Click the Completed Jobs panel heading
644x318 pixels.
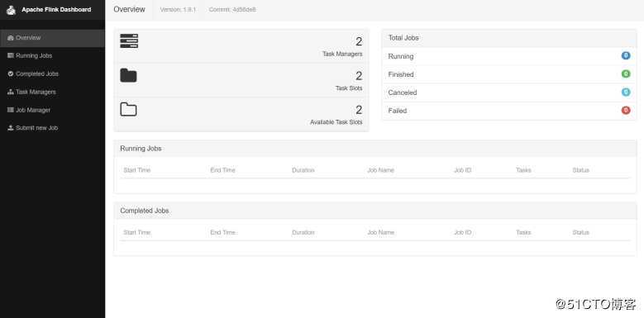145,211
